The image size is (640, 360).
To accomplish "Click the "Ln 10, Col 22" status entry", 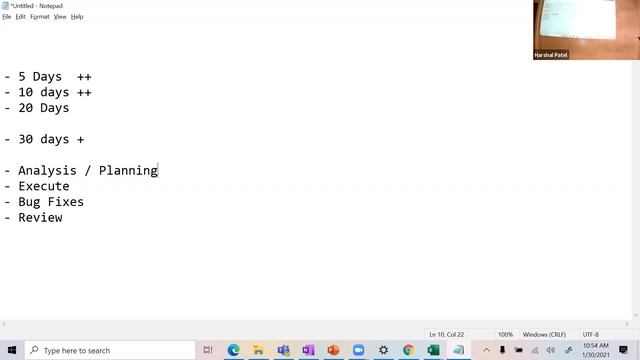I will click(x=447, y=334).
